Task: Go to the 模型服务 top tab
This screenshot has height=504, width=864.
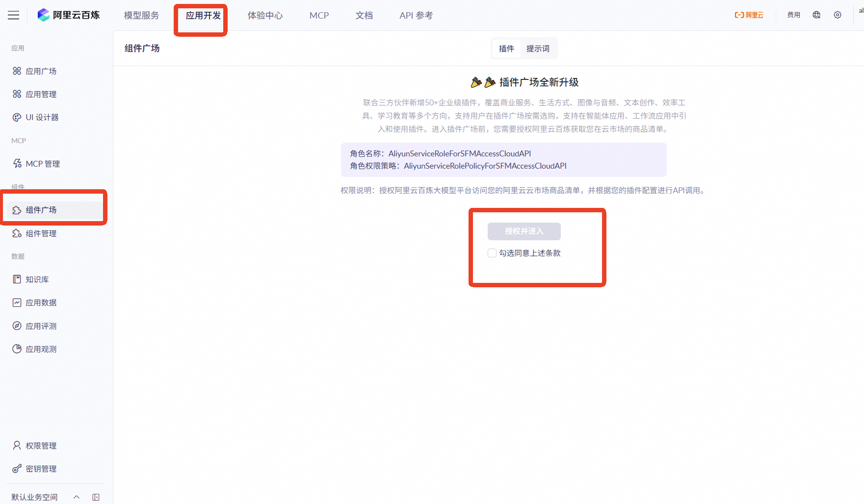Action: [x=142, y=15]
